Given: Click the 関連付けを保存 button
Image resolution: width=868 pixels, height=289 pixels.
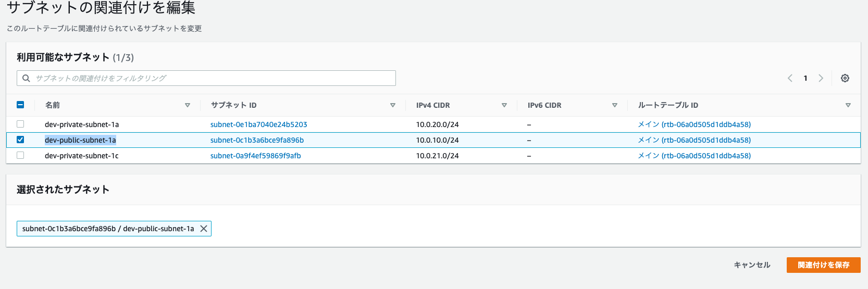Looking at the screenshot, I should [x=824, y=265].
